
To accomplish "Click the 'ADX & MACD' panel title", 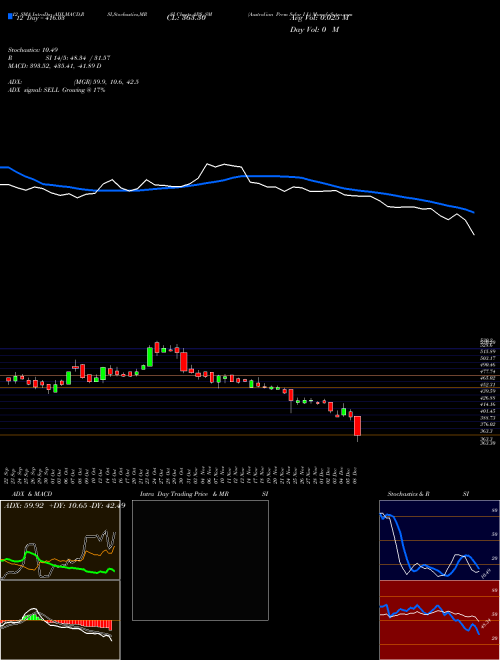I will coord(32,494).
